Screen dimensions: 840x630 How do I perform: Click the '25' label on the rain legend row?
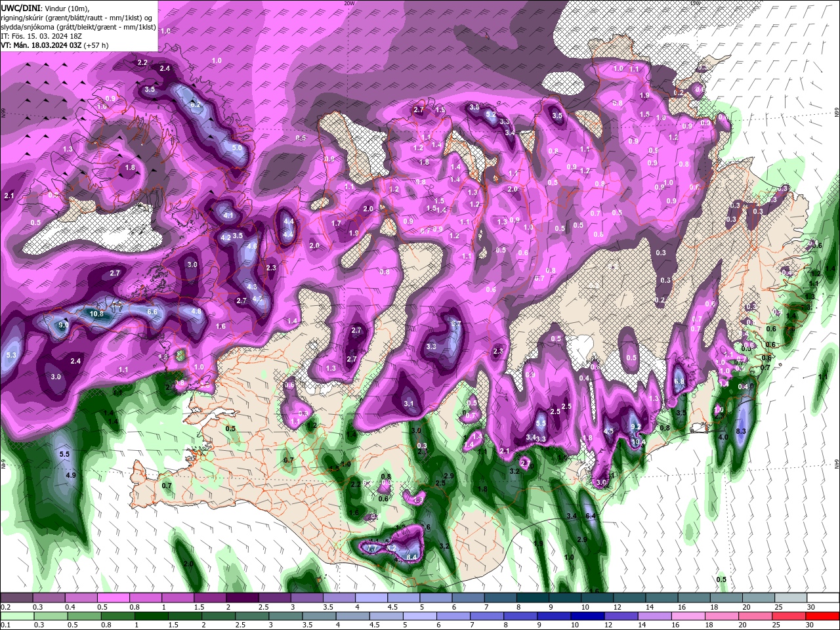778,625
